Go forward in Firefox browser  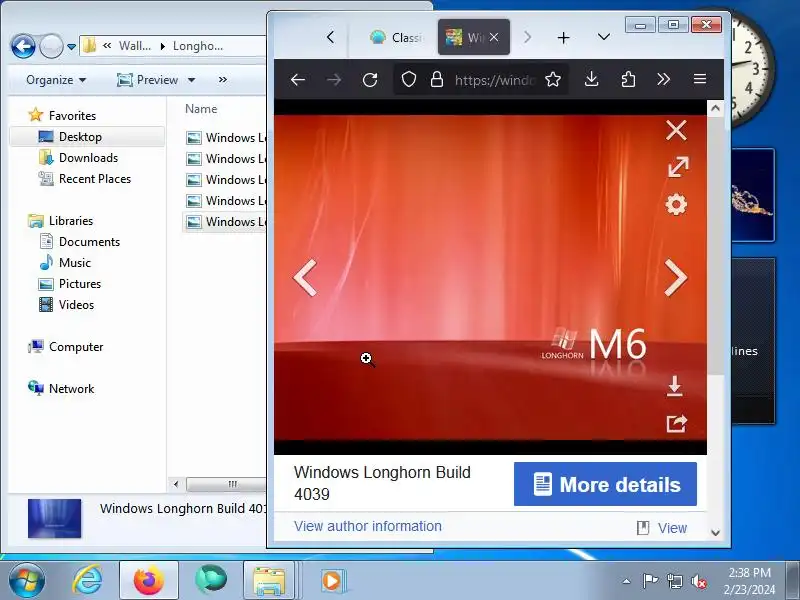click(334, 80)
